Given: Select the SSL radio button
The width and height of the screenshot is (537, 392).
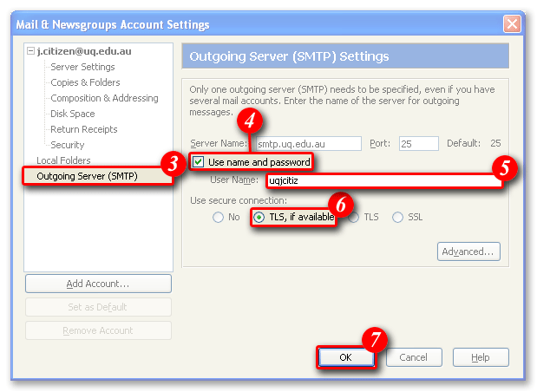Looking at the screenshot, I should click(x=399, y=218).
